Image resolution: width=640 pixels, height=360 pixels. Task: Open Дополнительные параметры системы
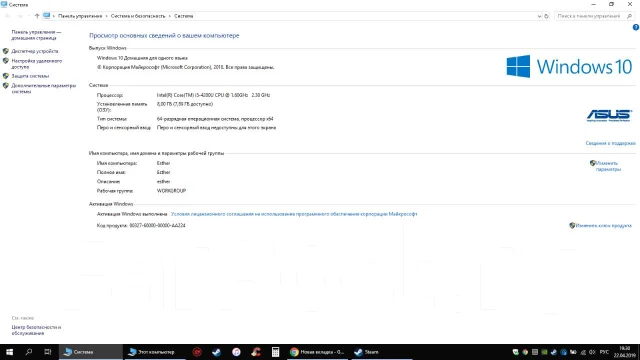click(x=44, y=89)
